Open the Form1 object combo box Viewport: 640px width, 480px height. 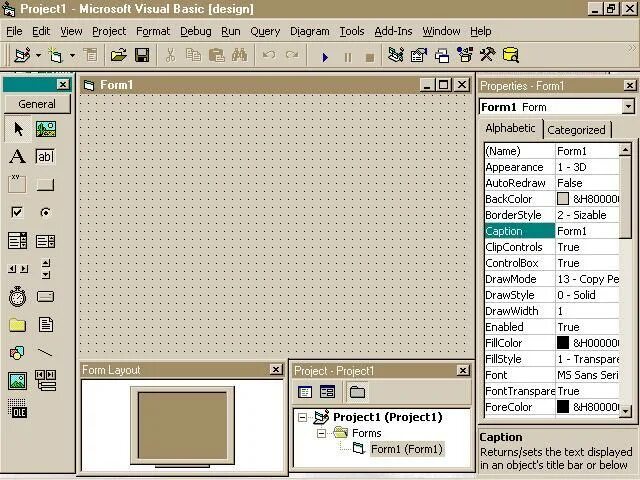(628, 107)
